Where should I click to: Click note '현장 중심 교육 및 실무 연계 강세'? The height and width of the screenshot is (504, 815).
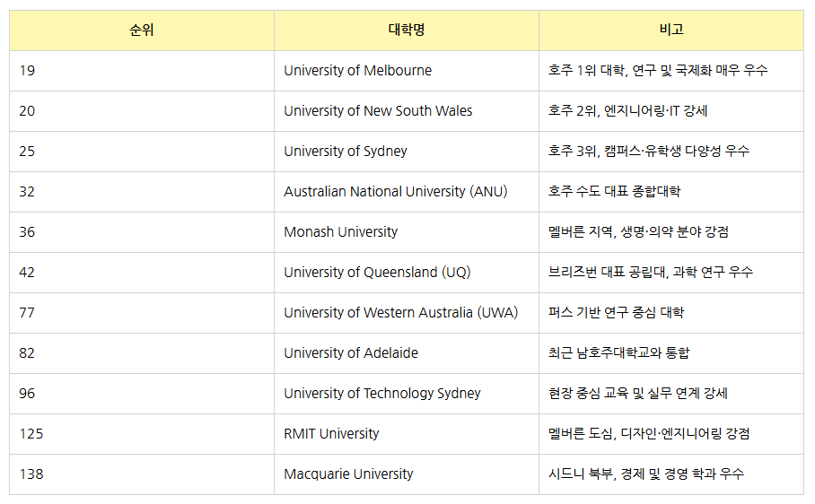click(x=638, y=393)
